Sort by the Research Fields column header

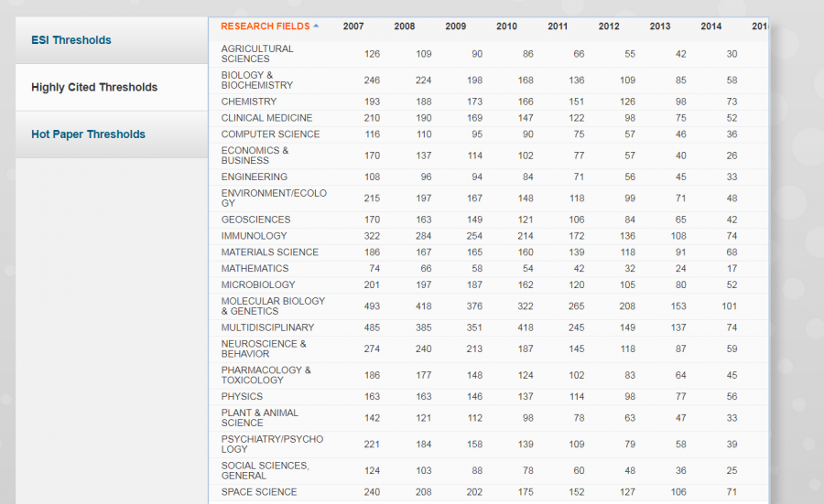point(265,27)
